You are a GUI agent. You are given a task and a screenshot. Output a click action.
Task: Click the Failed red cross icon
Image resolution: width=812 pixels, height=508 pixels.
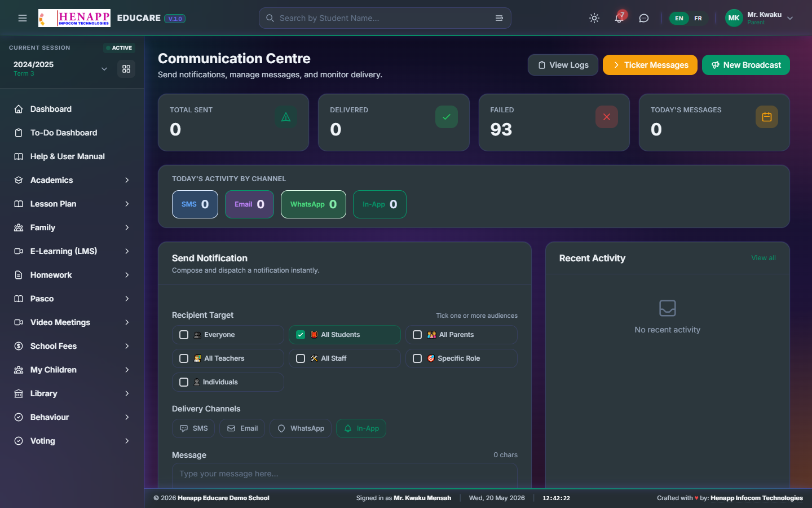tap(607, 117)
